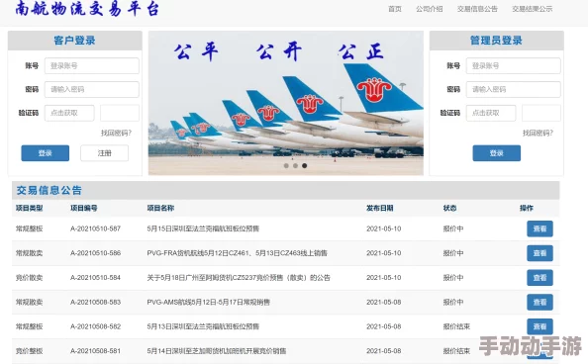Select the third carousel dot
Image resolution: width=588 pixels, height=364 pixels.
point(305,166)
